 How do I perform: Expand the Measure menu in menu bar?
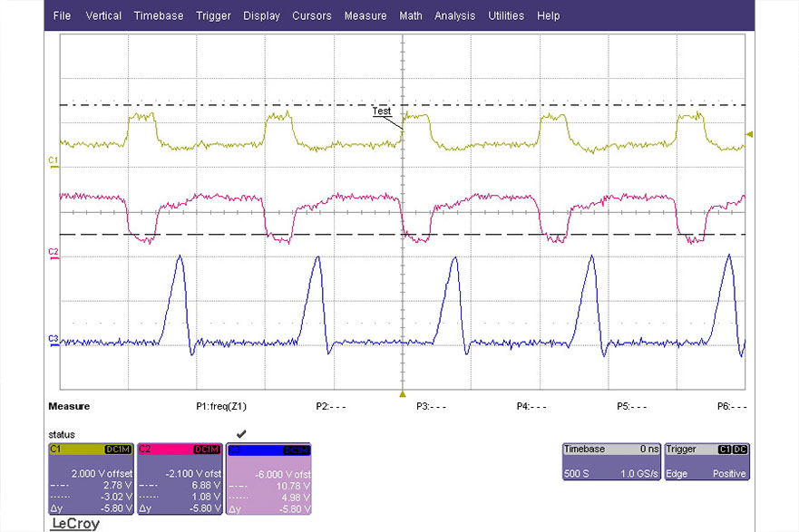click(x=365, y=15)
